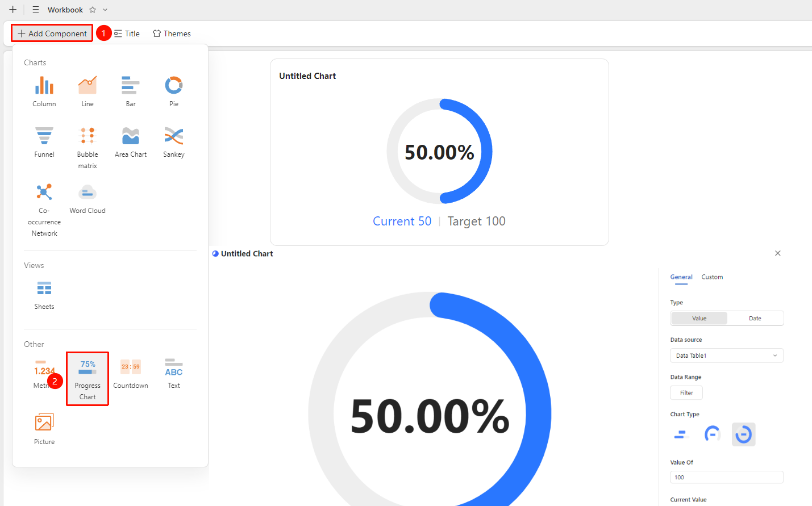Insert a Picture component

[44, 429]
